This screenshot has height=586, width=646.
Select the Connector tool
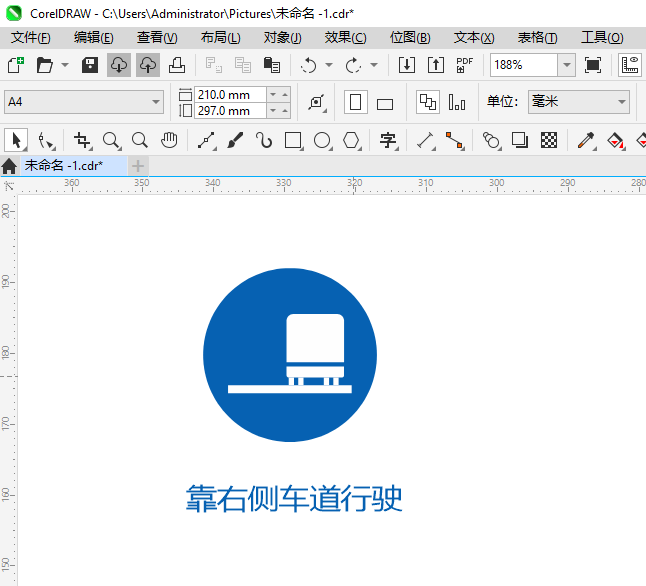coord(455,141)
